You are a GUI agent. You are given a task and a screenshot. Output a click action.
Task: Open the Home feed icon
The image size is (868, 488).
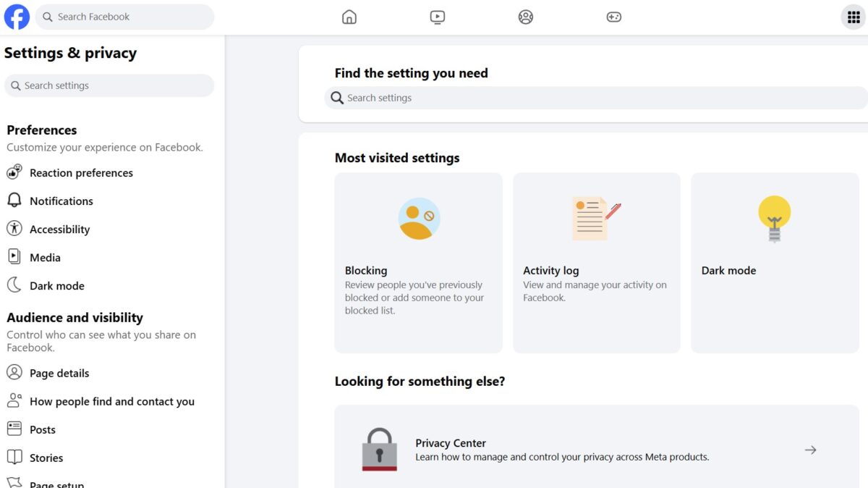click(x=349, y=17)
